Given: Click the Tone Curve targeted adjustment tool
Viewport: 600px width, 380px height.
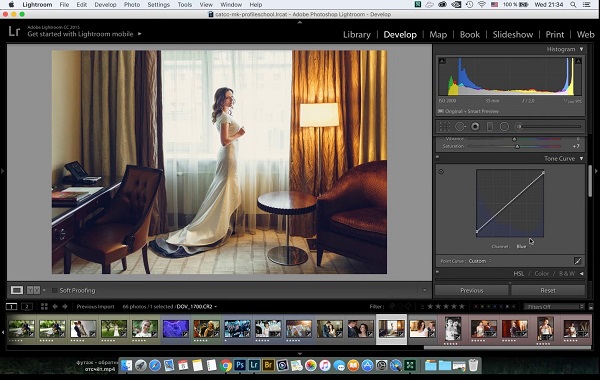Looking at the screenshot, I should point(441,171).
